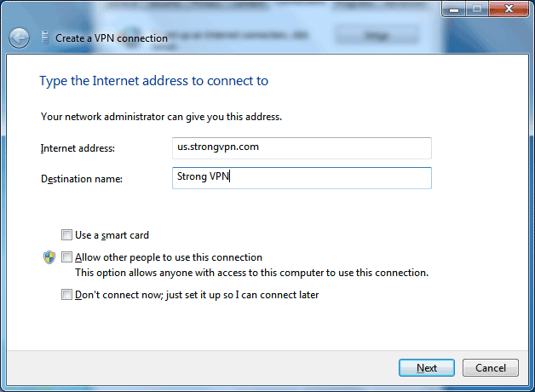Click the empty white area below the checkboxes
This screenshot has width=535, height=392.
(267, 326)
